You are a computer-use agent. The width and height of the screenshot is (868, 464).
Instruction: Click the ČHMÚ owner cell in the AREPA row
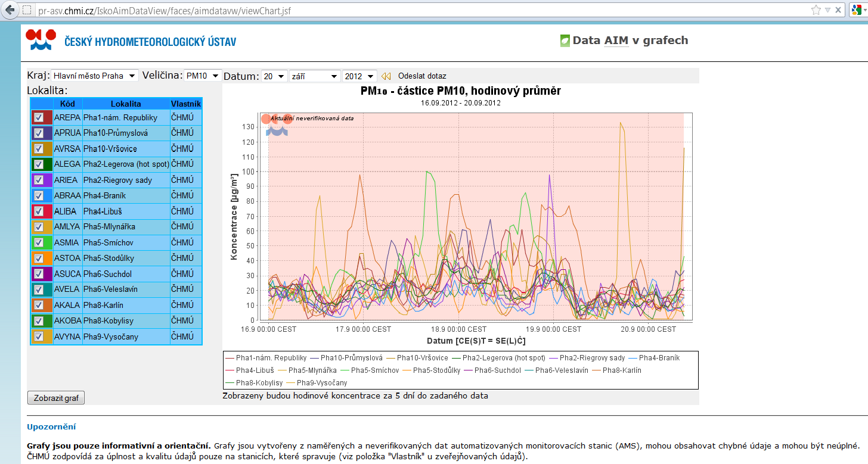pyautogui.click(x=186, y=117)
